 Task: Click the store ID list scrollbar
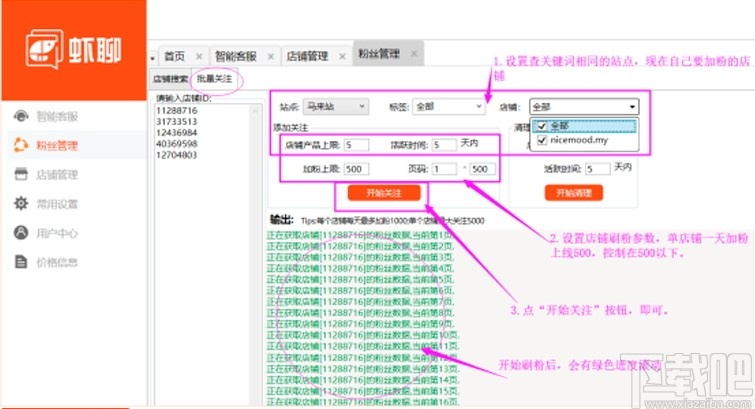[255, 255]
